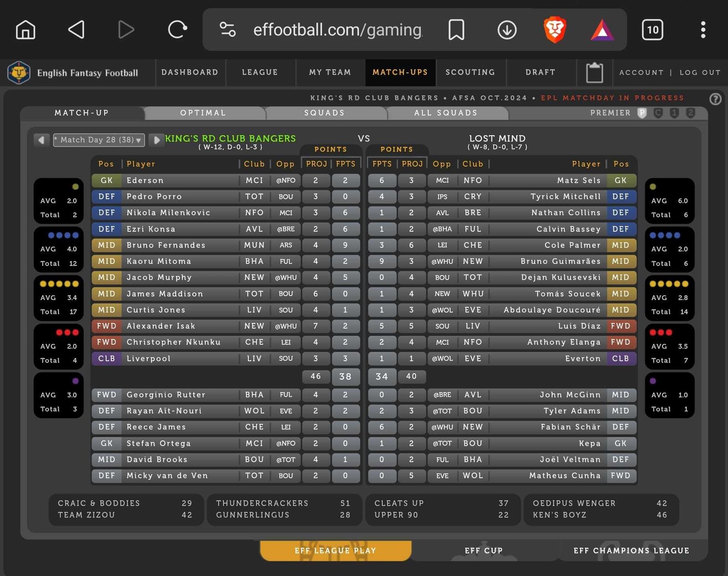Open the Draft menu item
Image resolution: width=728 pixels, height=576 pixels.
pos(540,72)
